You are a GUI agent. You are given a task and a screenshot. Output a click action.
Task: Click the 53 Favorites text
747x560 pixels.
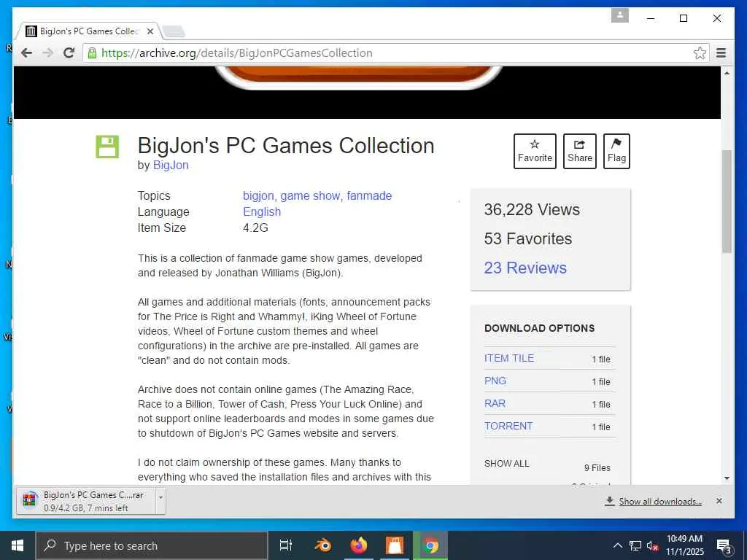(528, 238)
